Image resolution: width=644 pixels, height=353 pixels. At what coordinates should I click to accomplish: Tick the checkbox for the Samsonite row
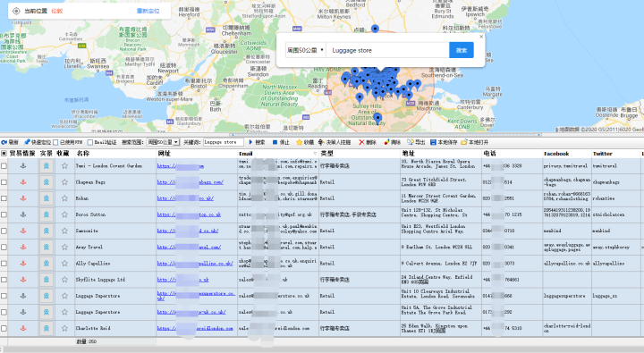(4, 231)
